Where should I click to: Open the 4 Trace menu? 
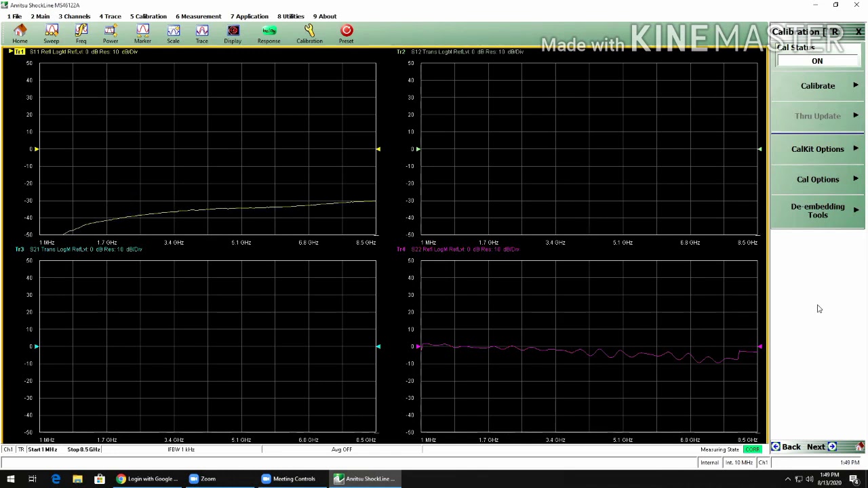(x=110, y=16)
